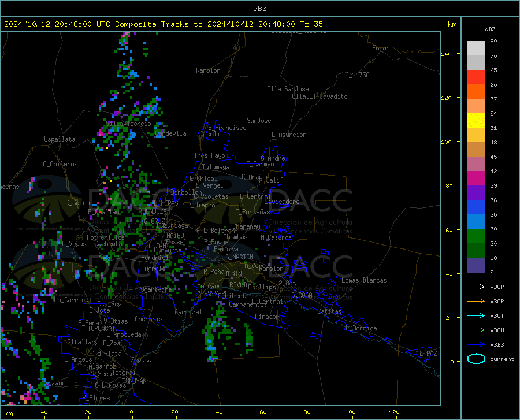Click the L_Vegas label
The height and width of the screenshot is (420, 520).
(74, 244)
